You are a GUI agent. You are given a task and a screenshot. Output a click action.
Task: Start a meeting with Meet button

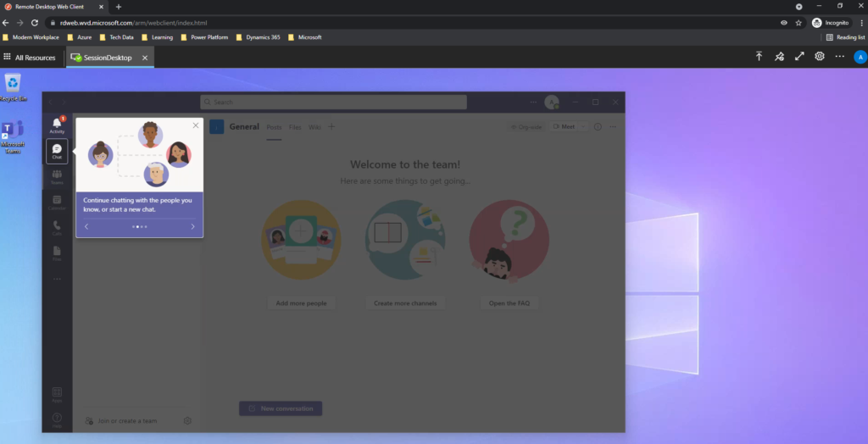pyautogui.click(x=564, y=127)
